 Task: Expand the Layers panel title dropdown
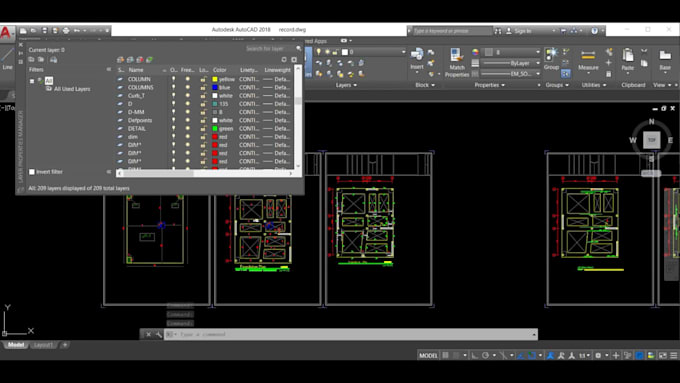[346, 85]
